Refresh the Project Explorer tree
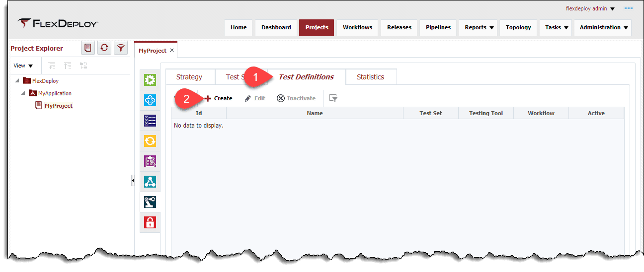 click(x=104, y=48)
